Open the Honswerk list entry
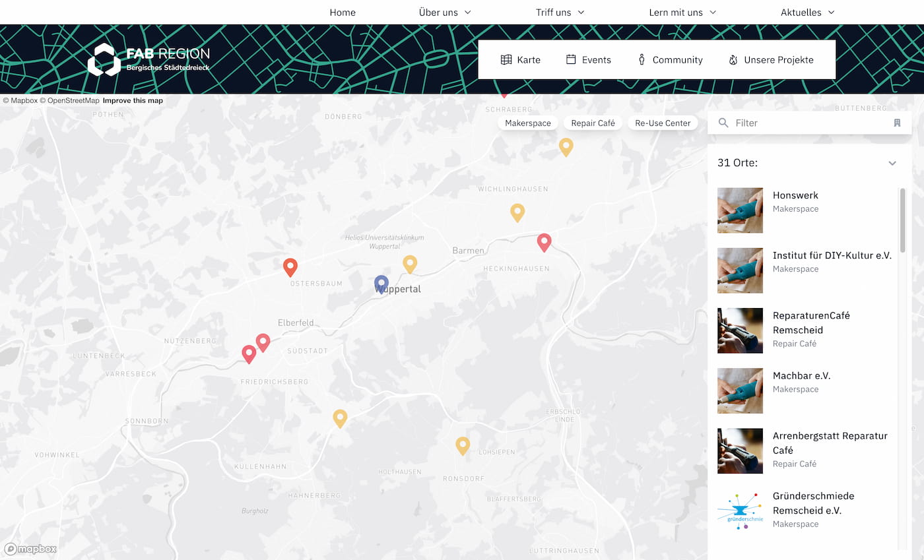The height and width of the screenshot is (560, 924). click(x=795, y=195)
